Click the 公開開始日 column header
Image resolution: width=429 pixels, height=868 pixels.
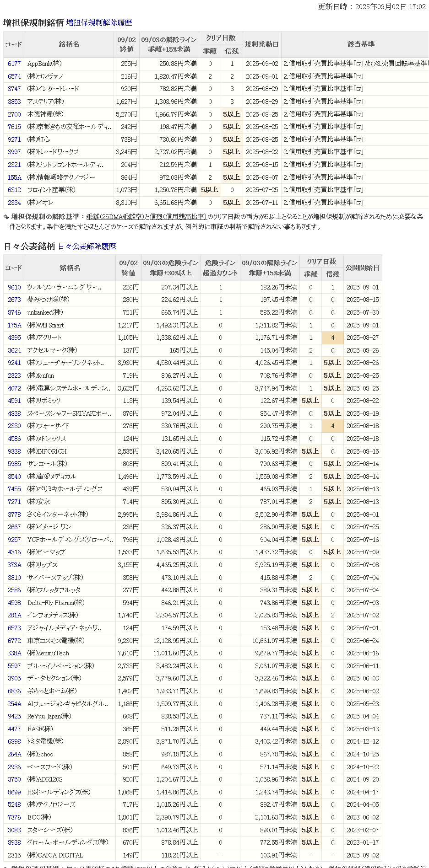pos(362,268)
